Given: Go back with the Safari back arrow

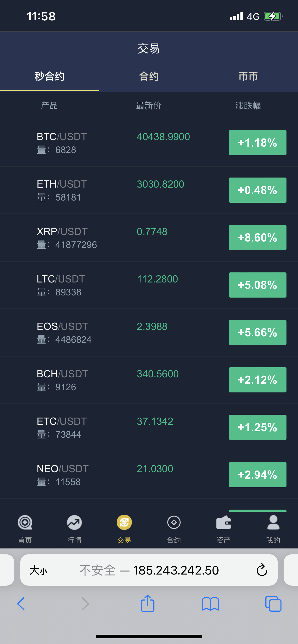Looking at the screenshot, I should (21, 604).
